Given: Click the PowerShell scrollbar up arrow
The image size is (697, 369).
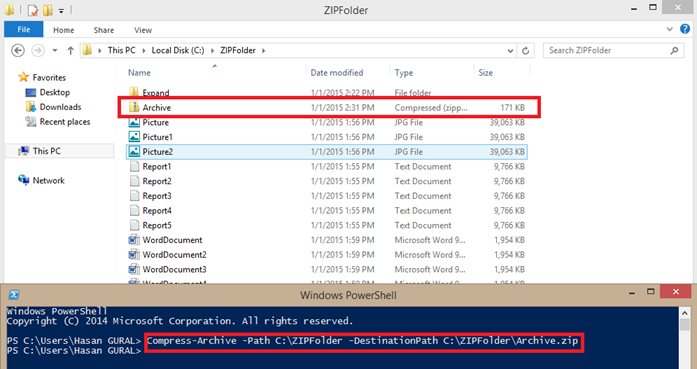Looking at the screenshot, I should click(685, 313).
